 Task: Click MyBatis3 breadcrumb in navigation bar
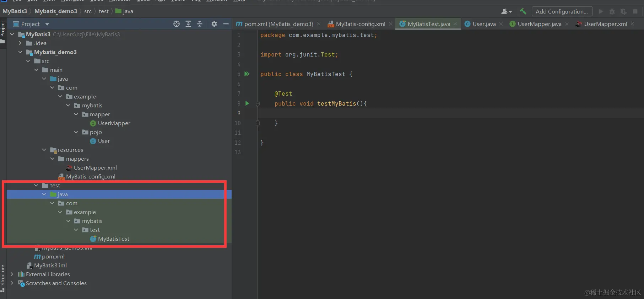tap(15, 11)
